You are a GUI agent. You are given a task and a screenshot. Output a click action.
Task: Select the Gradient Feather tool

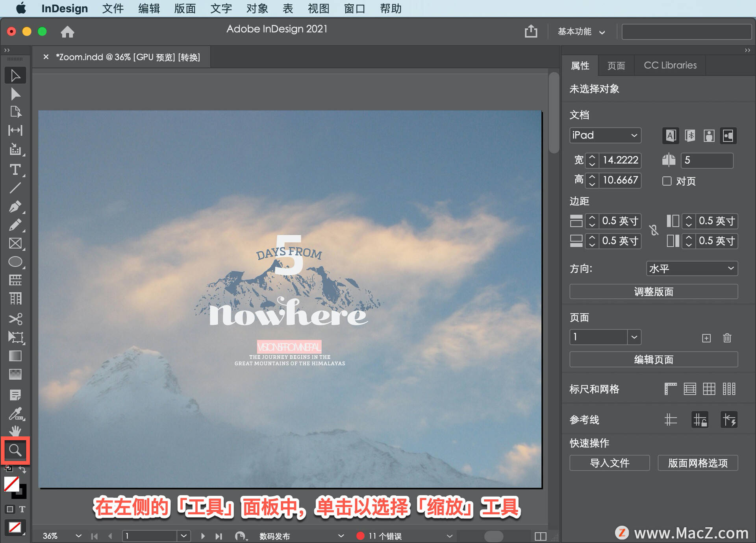(x=15, y=374)
